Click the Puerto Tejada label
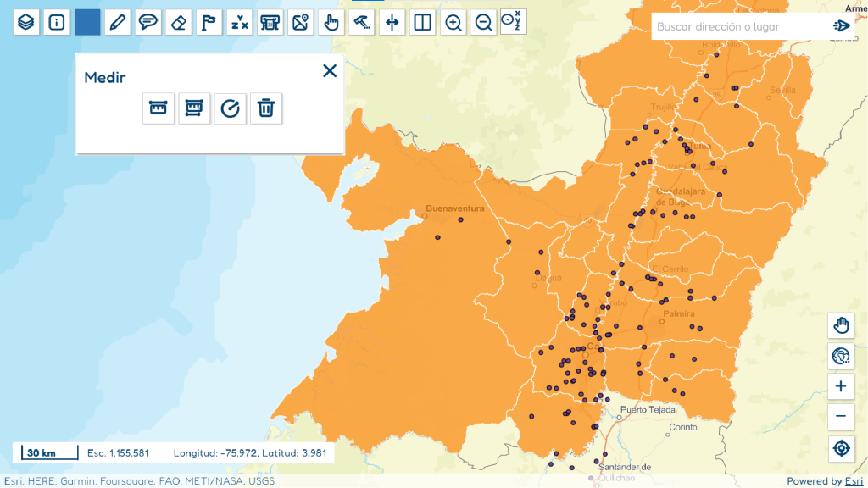The image size is (868, 488). pos(648,410)
